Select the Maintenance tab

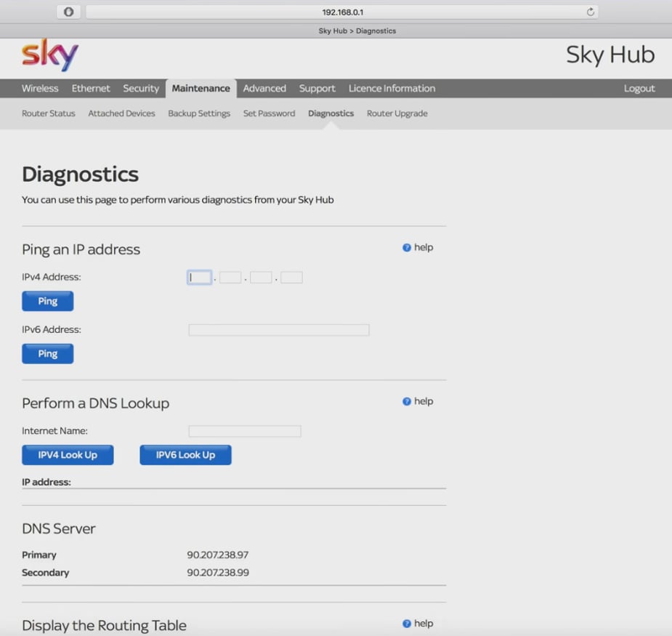pos(201,89)
